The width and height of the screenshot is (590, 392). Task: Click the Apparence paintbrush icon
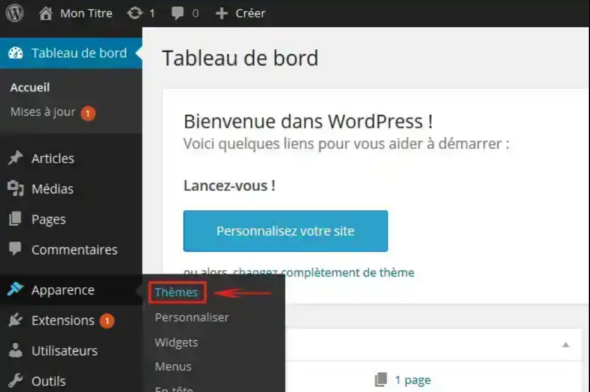(15, 289)
